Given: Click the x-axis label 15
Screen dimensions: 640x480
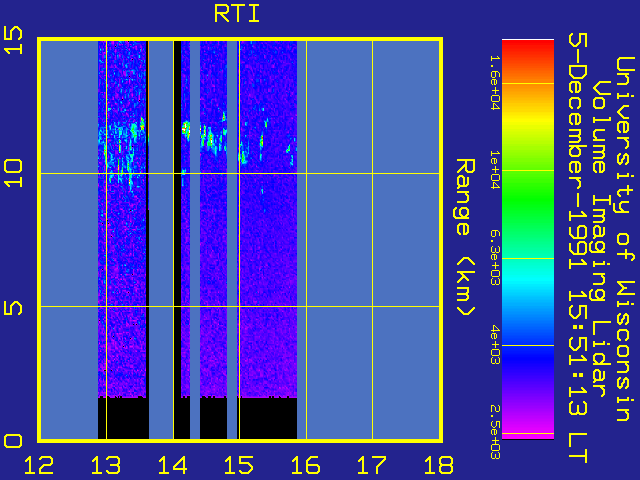Looking at the screenshot, I should [239, 465].
